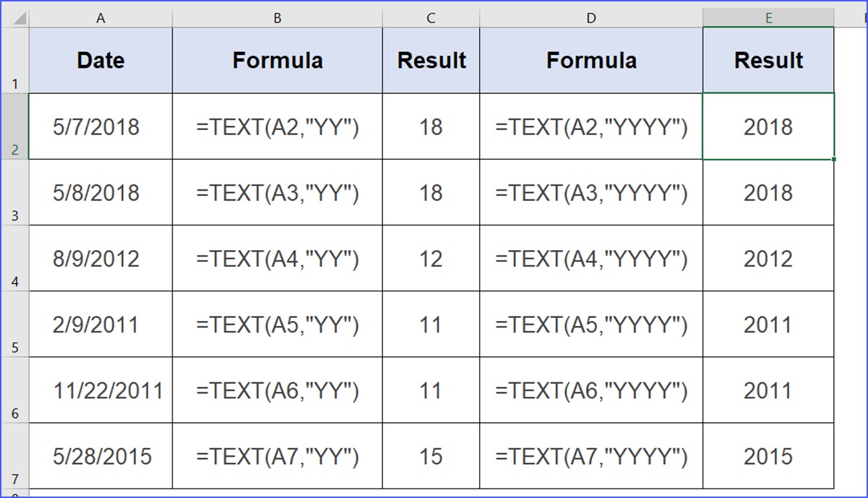Select the result cell showing 2012
This screenshot has height=498, width=868.
(768, 259)
